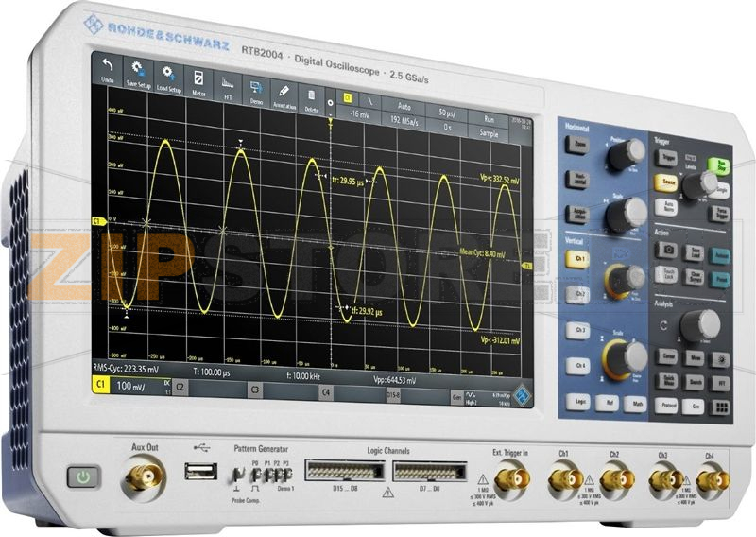This screenshot has height=537, width=756.
Task: Push the green power button
Action: click(84, 476)
